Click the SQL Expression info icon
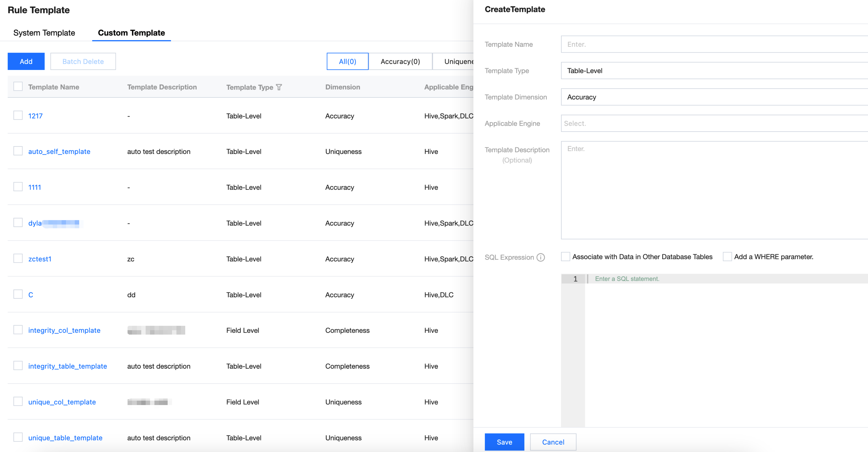The width and height of the screenshot is (868, 452). click(541, 257)
